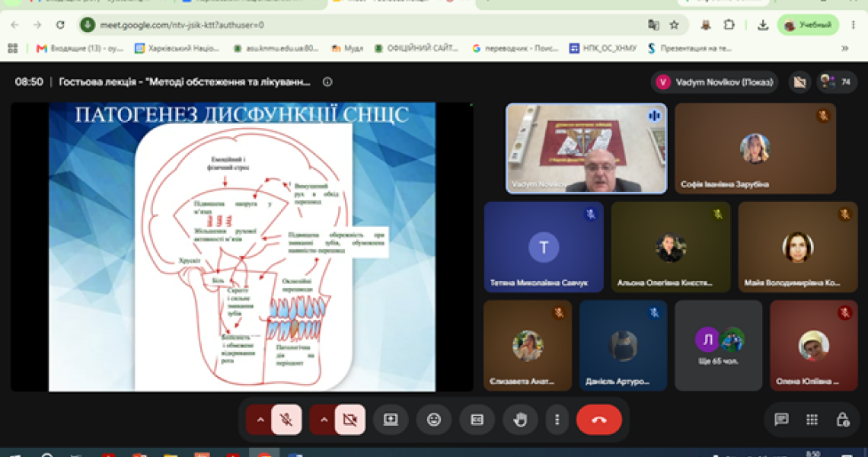This screenshot has width=868, height=457.
Task: Open the Мудл bookmark
Action: (346, 49)
